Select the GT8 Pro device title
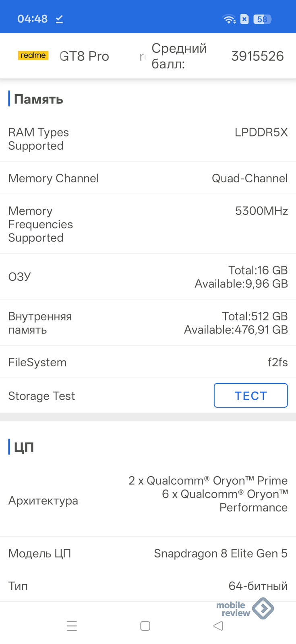 click(x=84, y=56)
